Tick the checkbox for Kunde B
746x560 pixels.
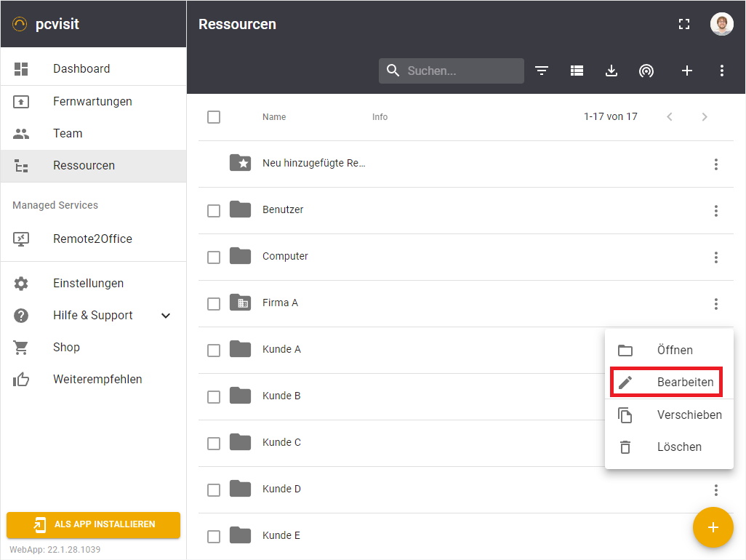[214, 396]
